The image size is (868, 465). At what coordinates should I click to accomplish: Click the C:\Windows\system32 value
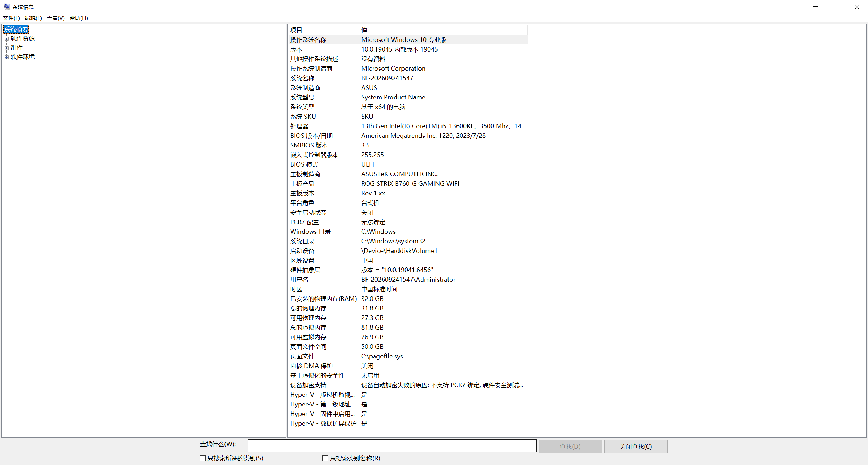click(x=393, y=241)
